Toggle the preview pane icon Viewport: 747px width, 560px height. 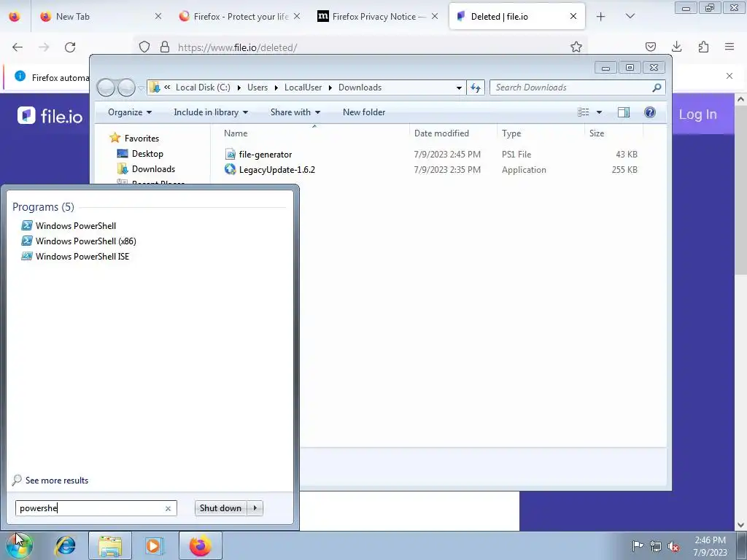point(624,112)
